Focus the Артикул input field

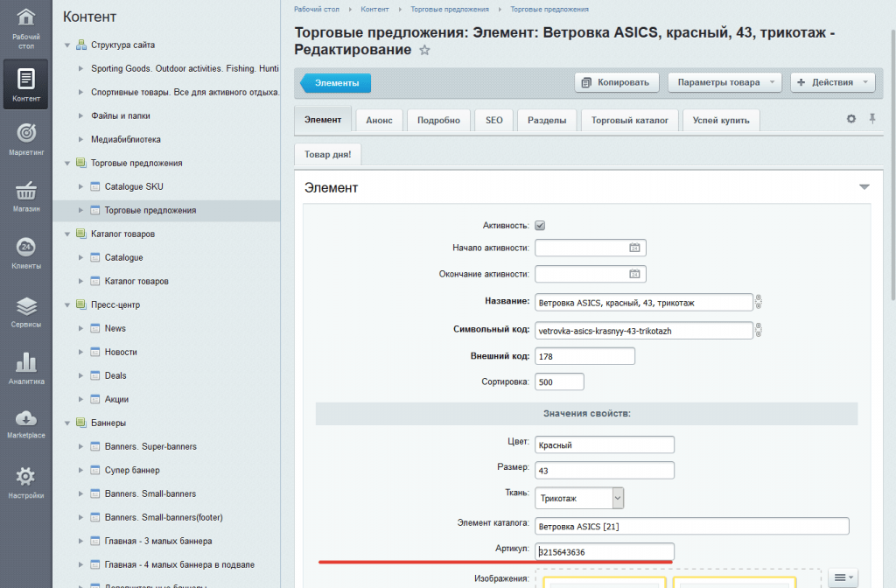(605, 551)
